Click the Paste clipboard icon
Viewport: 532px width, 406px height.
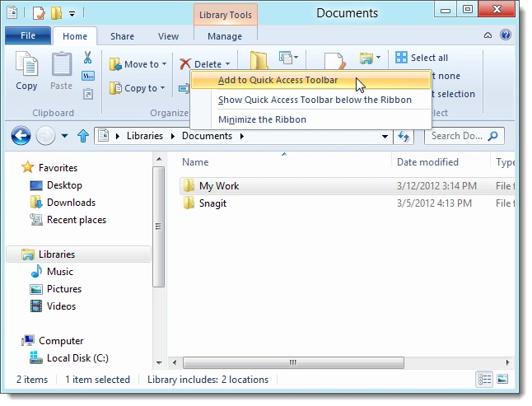62,63
